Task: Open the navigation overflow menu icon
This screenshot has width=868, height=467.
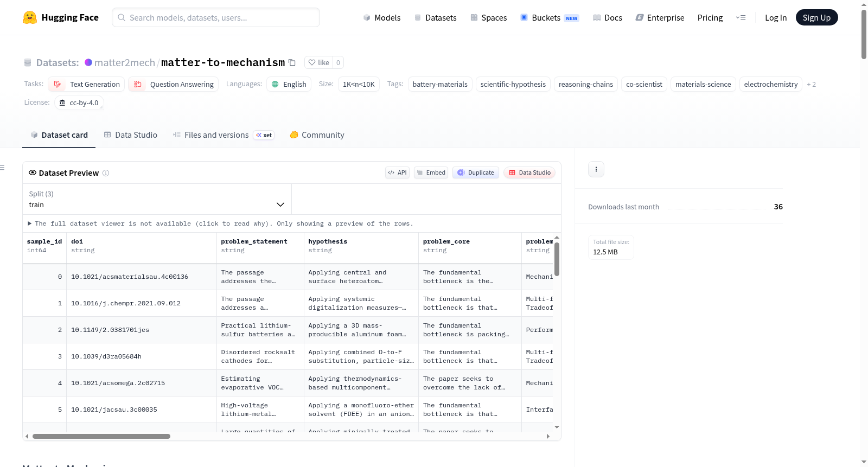Action: click(x=741, y=17)
